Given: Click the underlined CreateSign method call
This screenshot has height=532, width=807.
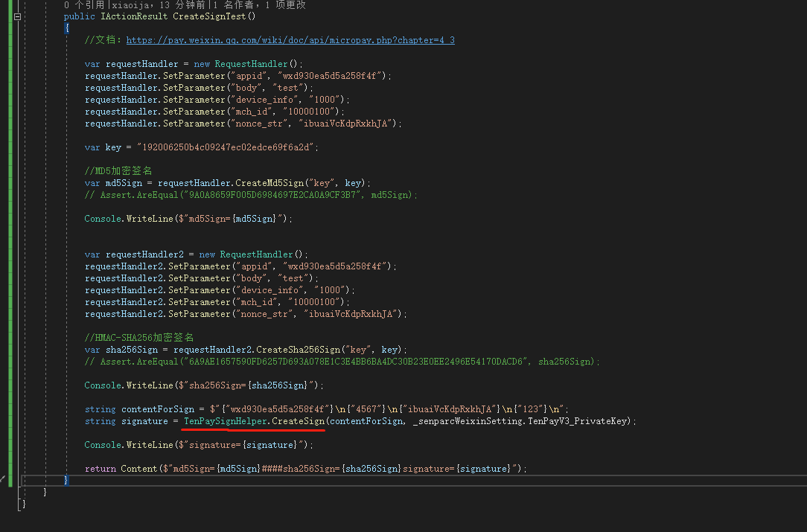Looking at the screenshot, I should coord(299,421).
